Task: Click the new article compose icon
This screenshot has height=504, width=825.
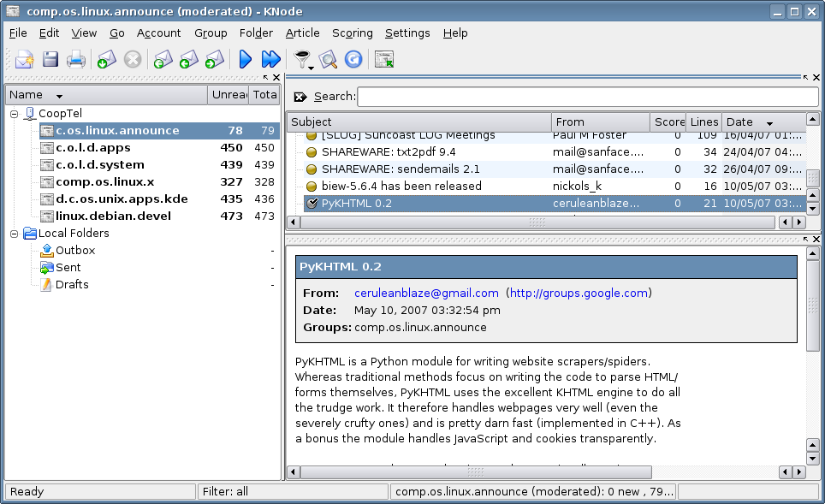Action: click(x=24, y=59)
